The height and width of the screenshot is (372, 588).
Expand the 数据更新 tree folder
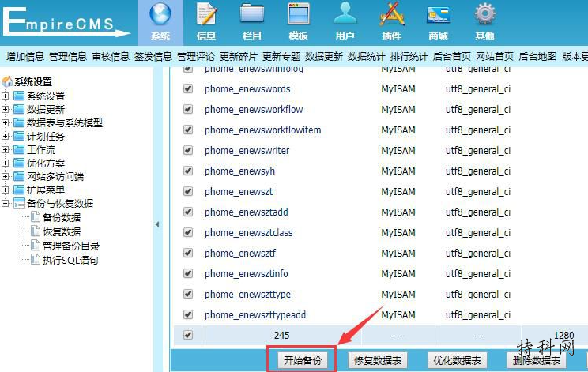click(x=5, y=110)
